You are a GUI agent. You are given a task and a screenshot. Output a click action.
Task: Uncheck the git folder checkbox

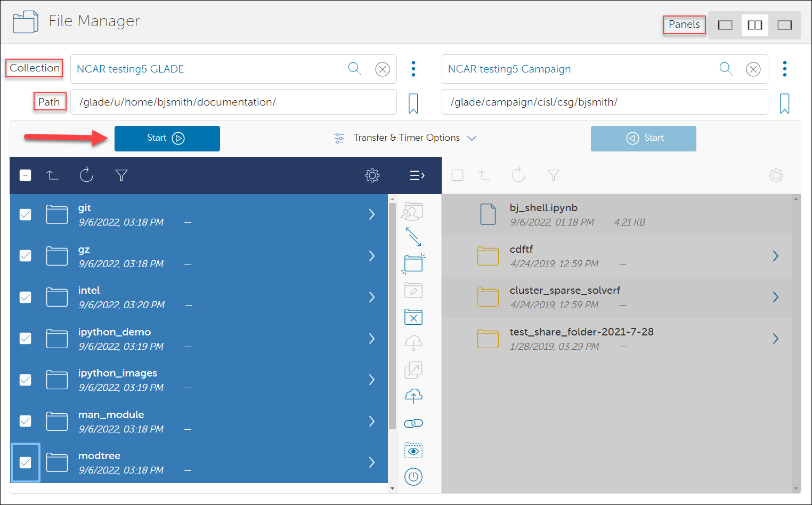pyautogui.click(x=26, y=214)
